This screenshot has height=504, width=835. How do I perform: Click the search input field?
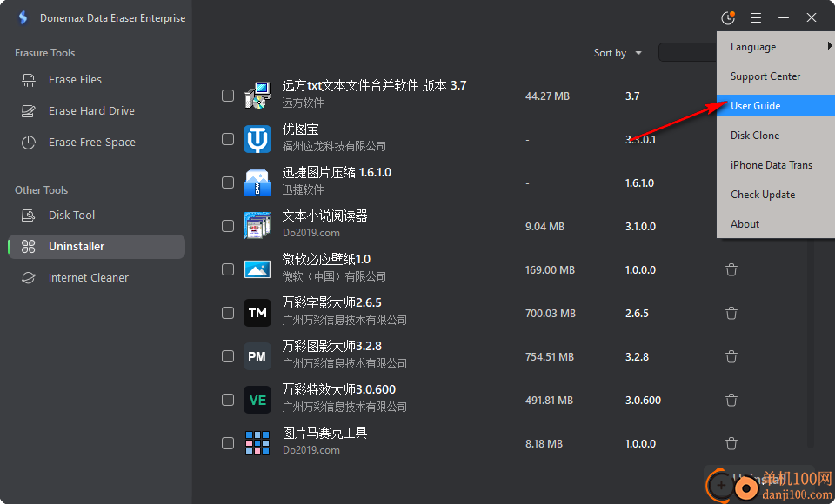click(x=687, y=52)
